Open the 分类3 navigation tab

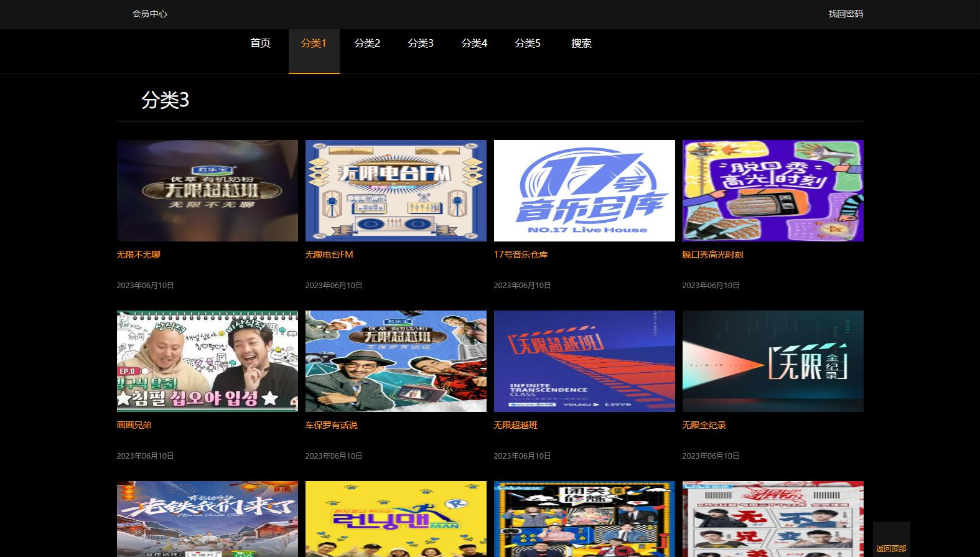click(421, 44)
